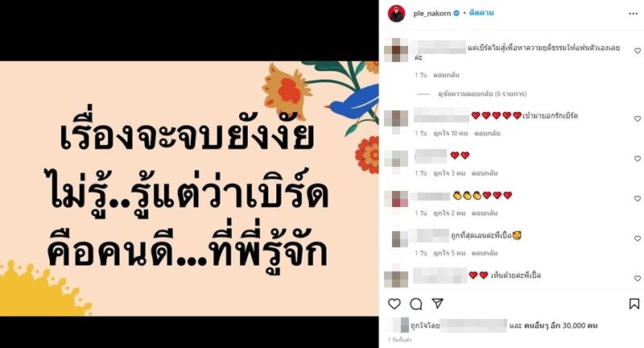
Task: Follow ple_nakorn with ติดตาม
Action: (x=481, y=13)
